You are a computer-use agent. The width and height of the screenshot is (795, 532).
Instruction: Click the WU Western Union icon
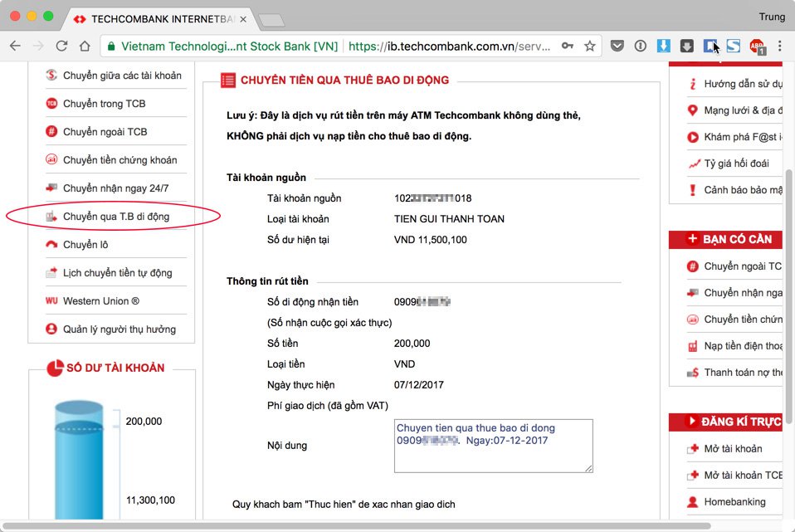pos(51,300)
